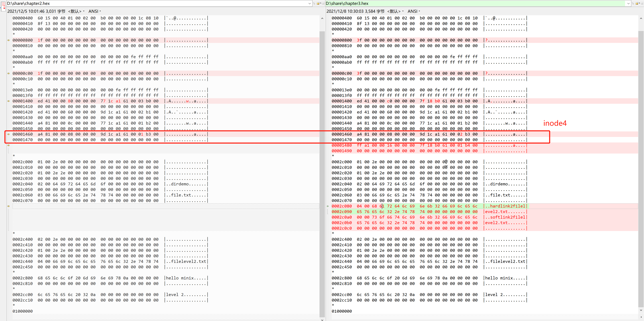This screenshot has width=644, height=321.
Task: Open right pane <默认> format menu
Action: tap(395, 11)
